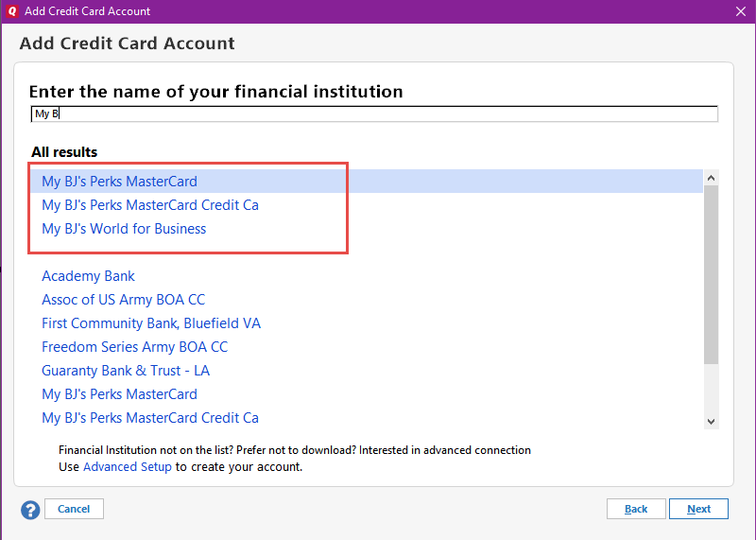Click the results list scrollbar thumb

(711, 275)
